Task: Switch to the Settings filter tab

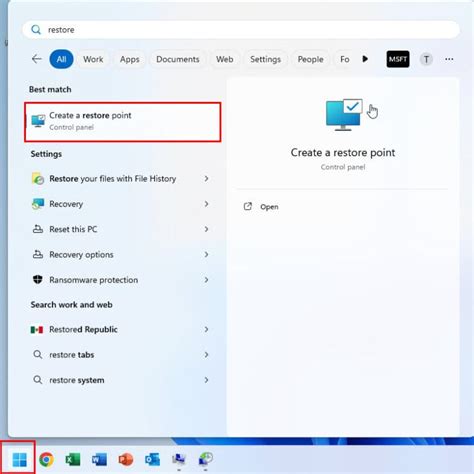Action: pos(265,59)
